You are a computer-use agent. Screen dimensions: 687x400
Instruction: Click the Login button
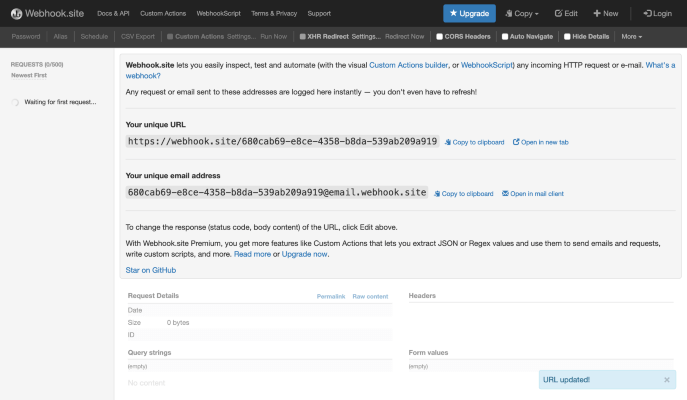pyautogui.click(x=657, y=14)
